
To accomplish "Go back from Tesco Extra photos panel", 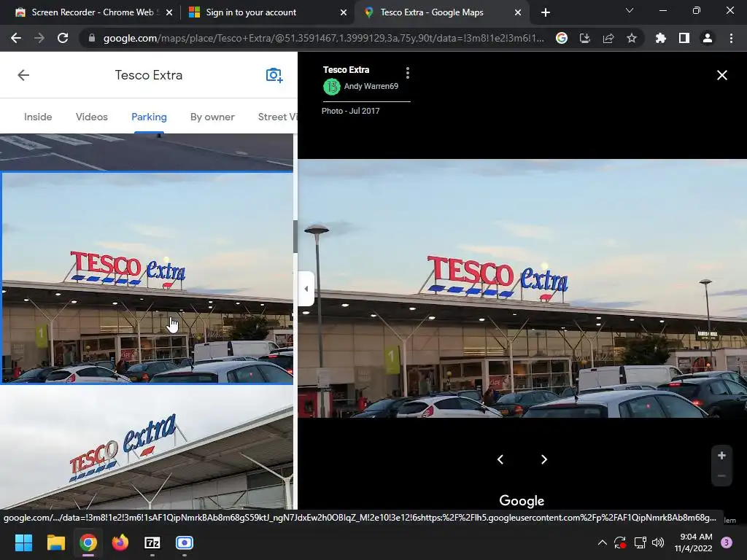I will pyautogui.click(x=23, y=75).
